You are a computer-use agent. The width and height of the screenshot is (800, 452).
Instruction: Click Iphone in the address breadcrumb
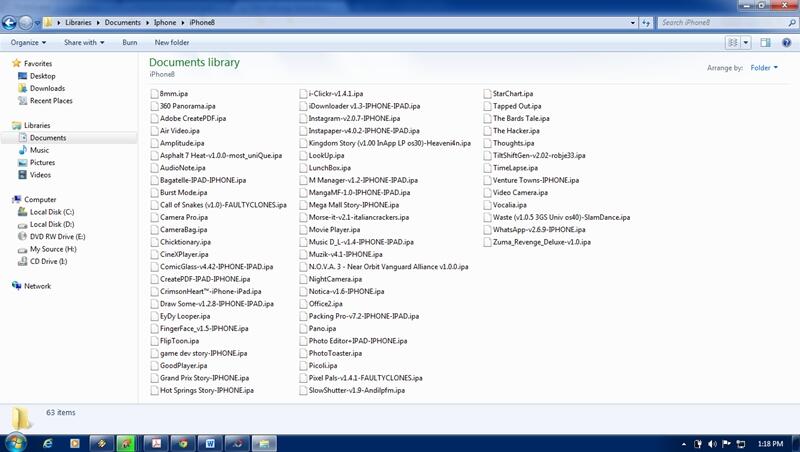tap(165, 22)
